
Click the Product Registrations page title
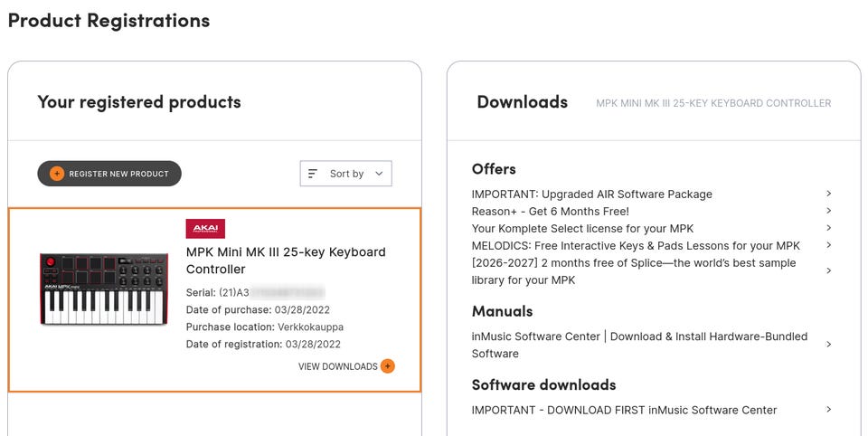point(108,21)
